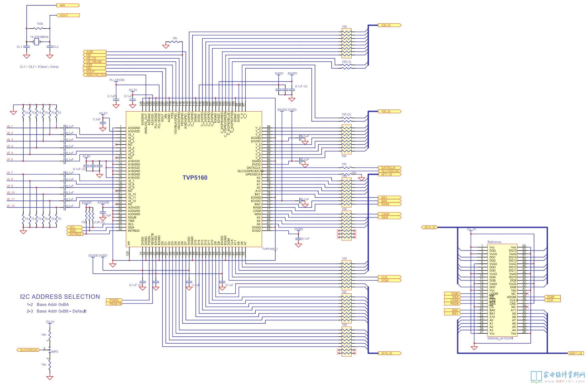
Task: Select the 100k feedback resistor label
Action: point(40,24)
